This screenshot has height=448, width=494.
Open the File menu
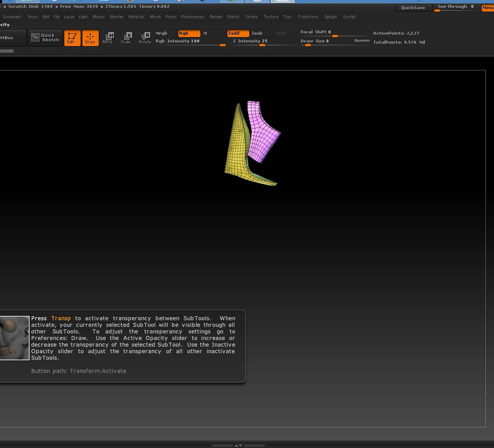[56, 17]
